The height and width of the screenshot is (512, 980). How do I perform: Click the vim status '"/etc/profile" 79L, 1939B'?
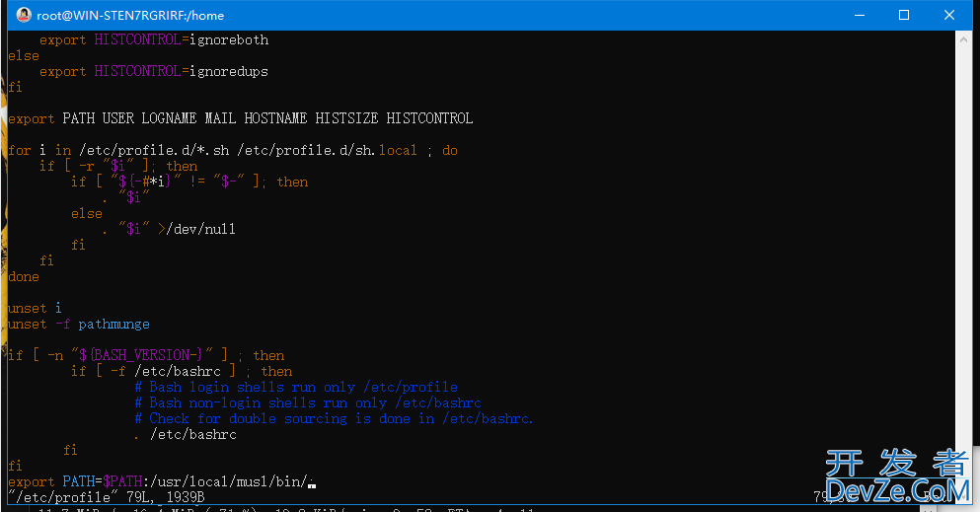[x=107, y=497]
